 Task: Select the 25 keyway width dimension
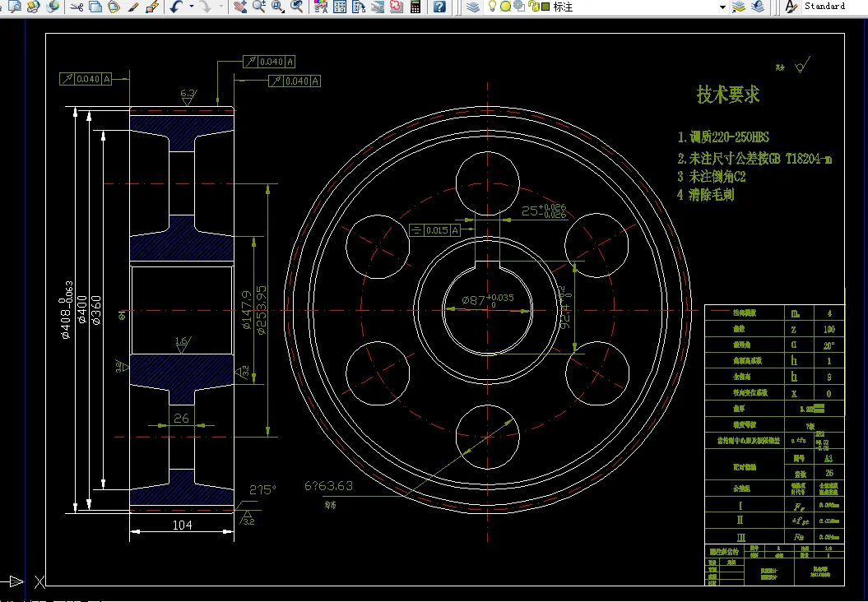[544, 211]
